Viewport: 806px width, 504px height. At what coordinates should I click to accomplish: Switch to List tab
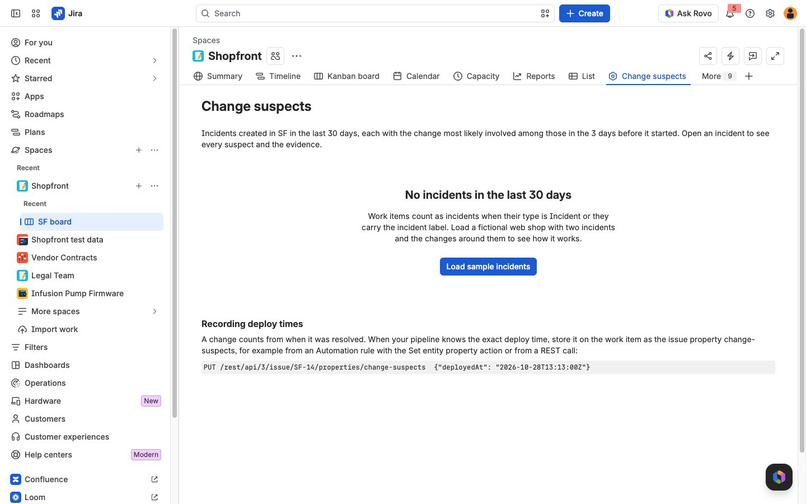(582, 76)
